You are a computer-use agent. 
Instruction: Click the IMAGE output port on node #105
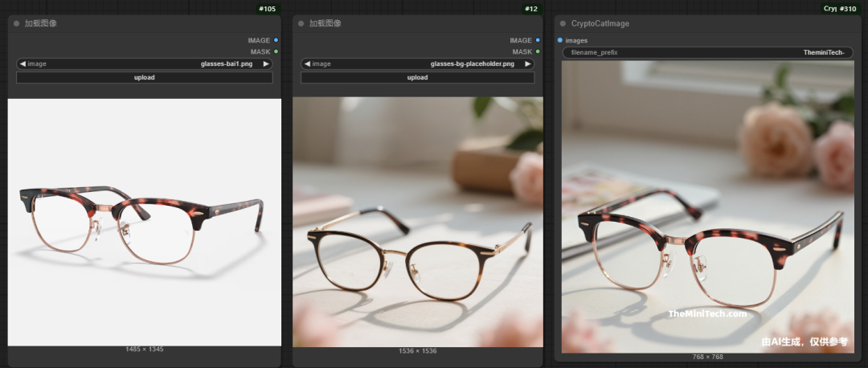276,40
